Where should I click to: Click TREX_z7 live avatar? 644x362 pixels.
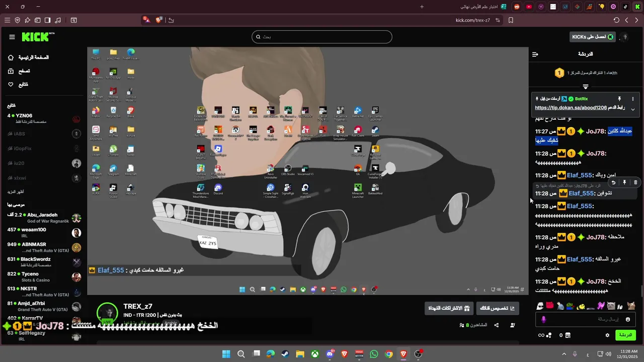point(107,313)
